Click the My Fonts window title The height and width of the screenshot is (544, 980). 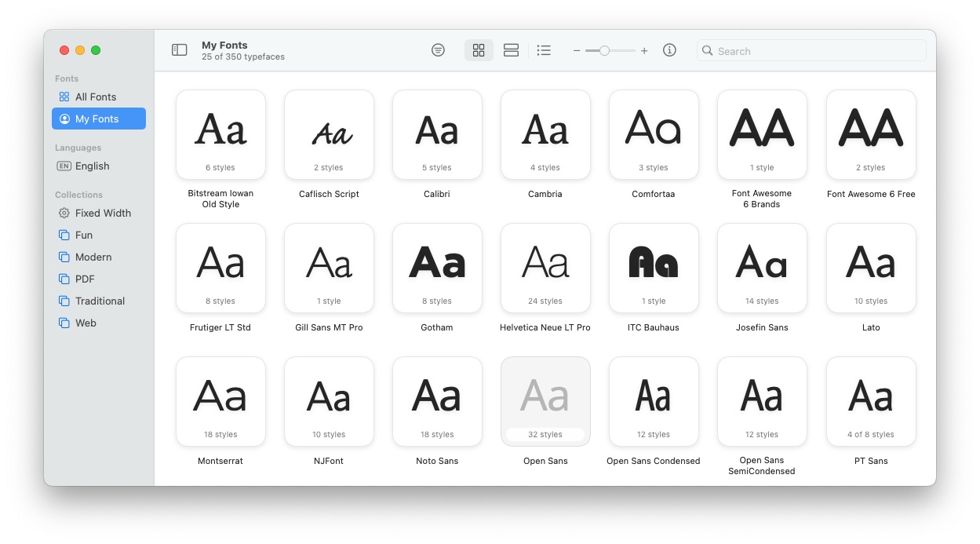tap(224, 46)
